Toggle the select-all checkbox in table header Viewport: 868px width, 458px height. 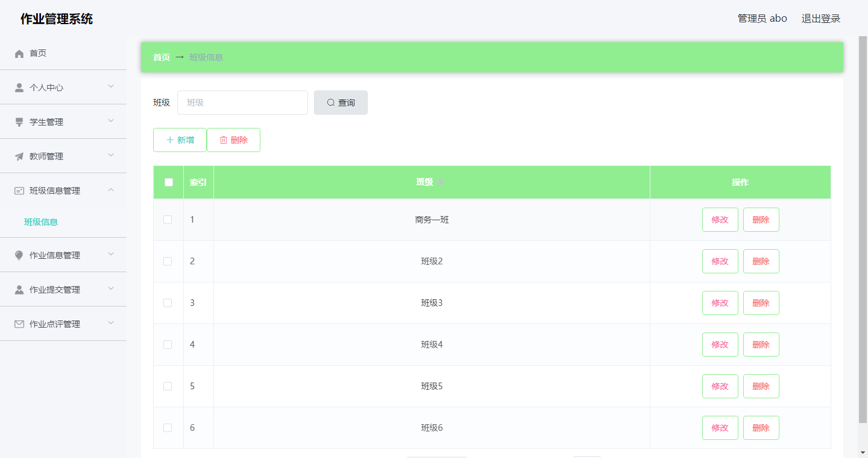pos(169,182)
